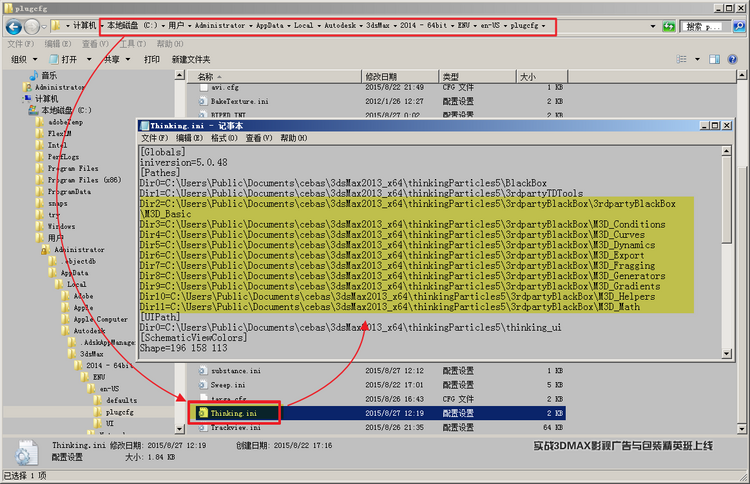Open Explorer 查看(V) menu
Image resolution: width=750 pixels, height=484 pixels.
coord(95,44)
